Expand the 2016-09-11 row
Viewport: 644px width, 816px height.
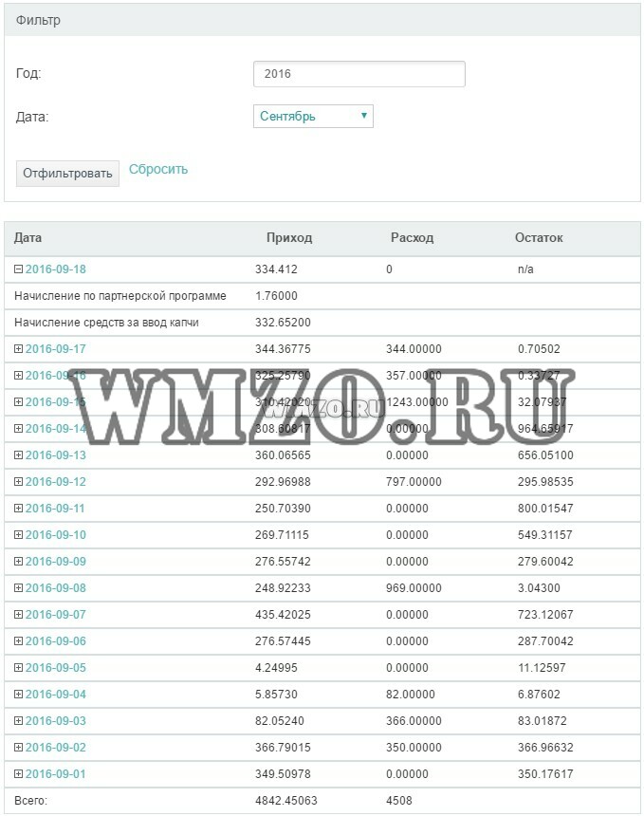coord(18,508)
